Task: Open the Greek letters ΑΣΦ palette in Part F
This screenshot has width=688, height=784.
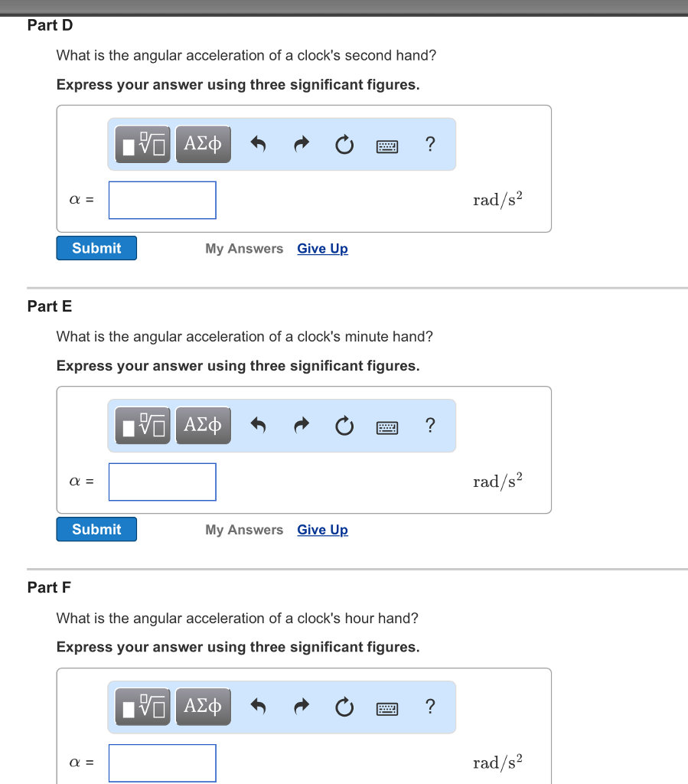Action: pyautogui.click(x=203, y=706)
